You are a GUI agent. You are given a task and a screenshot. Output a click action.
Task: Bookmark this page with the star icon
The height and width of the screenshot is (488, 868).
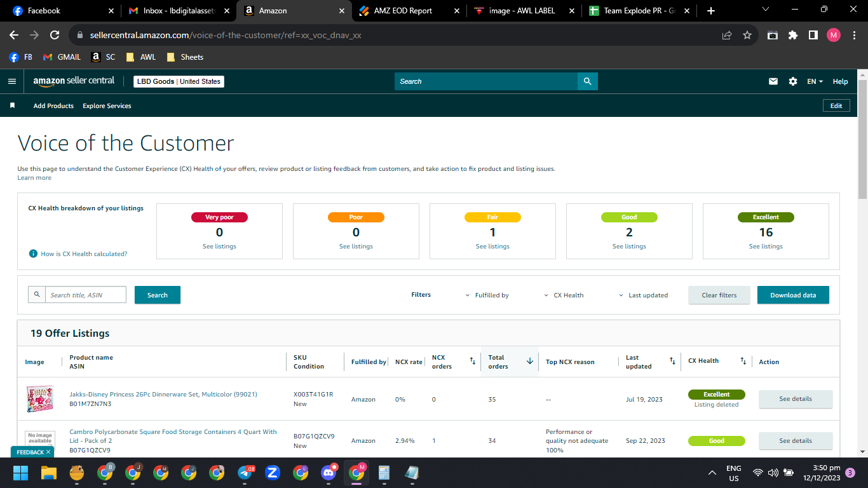747,35
